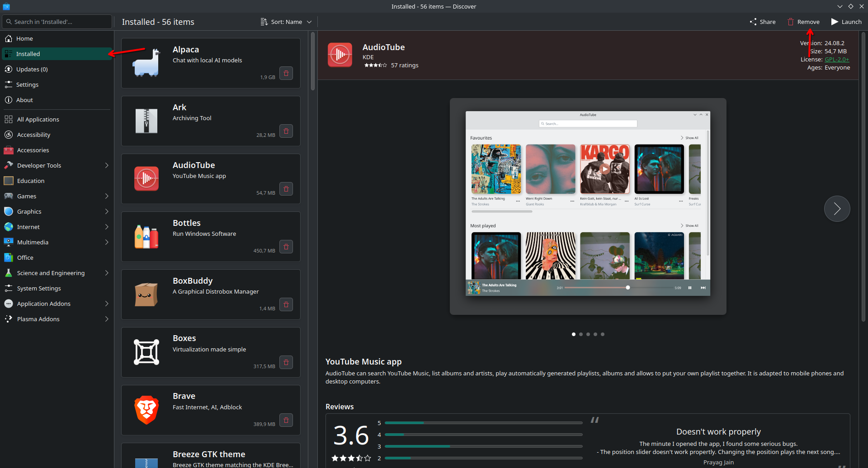
Task: Click the Bottles app icon
Action: tap(146, 237)
